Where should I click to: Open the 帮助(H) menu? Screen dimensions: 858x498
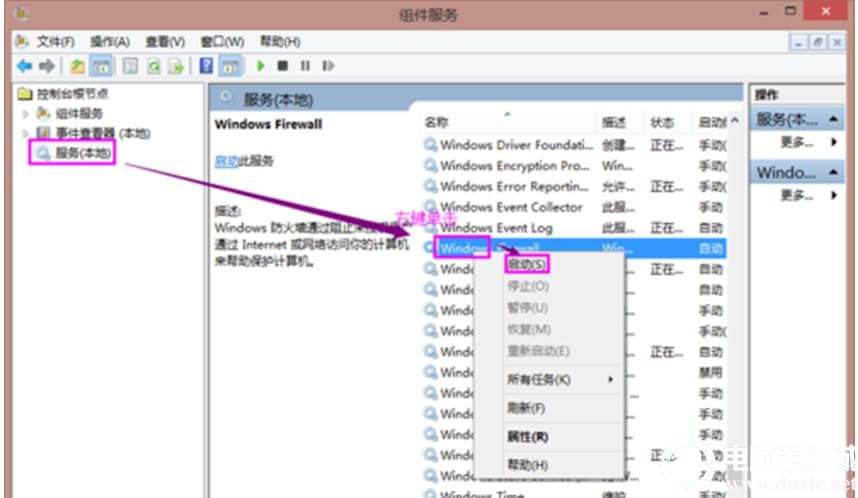(x=280, y=42)
